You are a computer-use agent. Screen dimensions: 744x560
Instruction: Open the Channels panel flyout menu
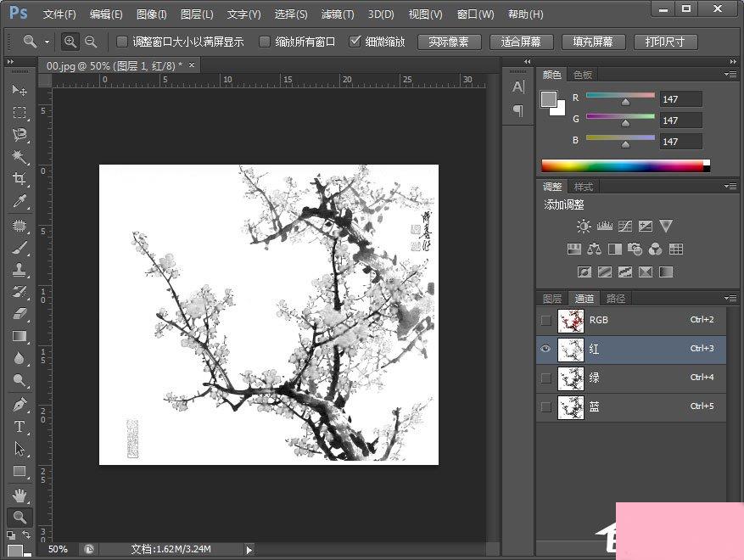click(x=730, y=298)
